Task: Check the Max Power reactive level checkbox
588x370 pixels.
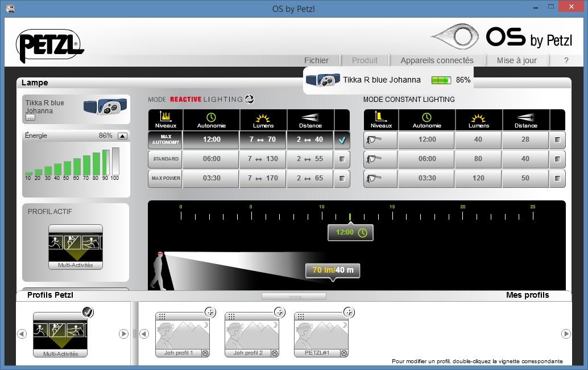Action: pyautogui.click(x=342, y=178)
